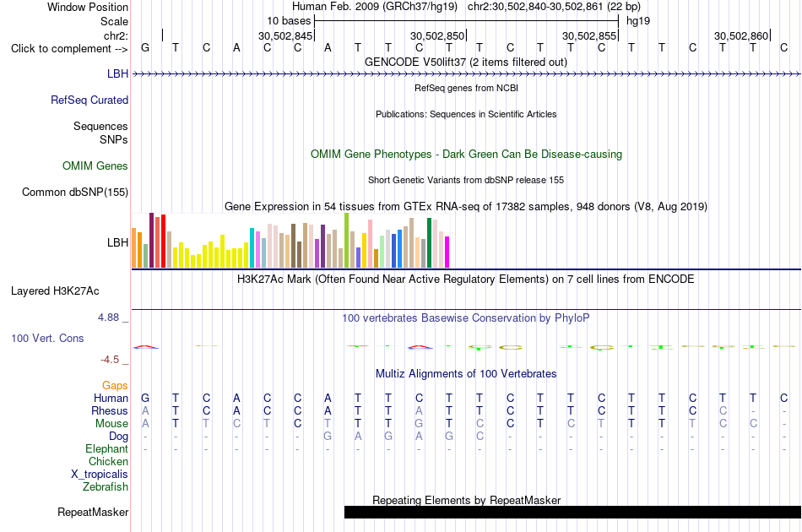The height and width of the screenshot is (532, 802).
Task: Click the 'GENCODE V50lift37 (2 items filtered out)' title
Action: tap(466, 62)
